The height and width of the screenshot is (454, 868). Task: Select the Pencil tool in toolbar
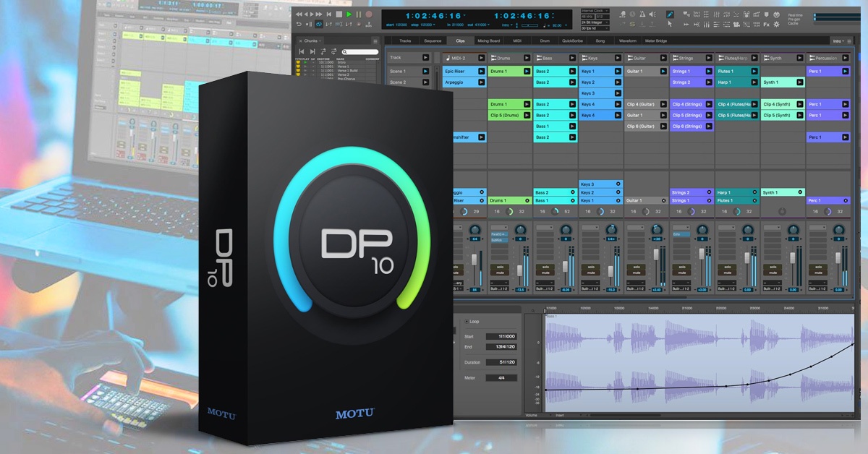tap(669, 14)
